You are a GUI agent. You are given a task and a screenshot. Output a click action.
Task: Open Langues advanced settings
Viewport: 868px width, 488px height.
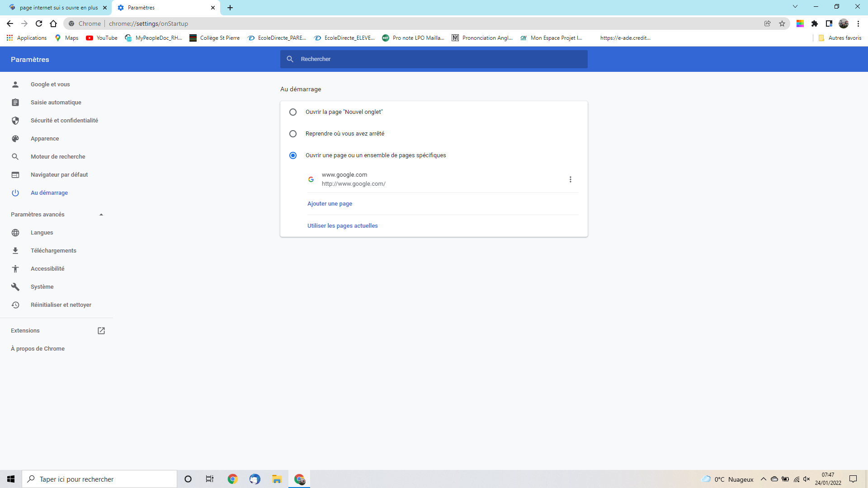(42, 232)
